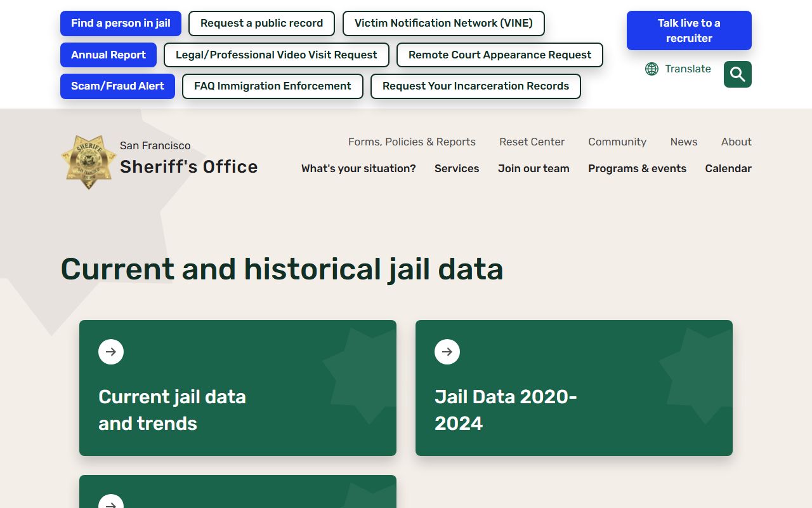Viewport: 812px width, 508px height.
Task: Open Forms, Policies & Reports menu
Action: (412, 142)
